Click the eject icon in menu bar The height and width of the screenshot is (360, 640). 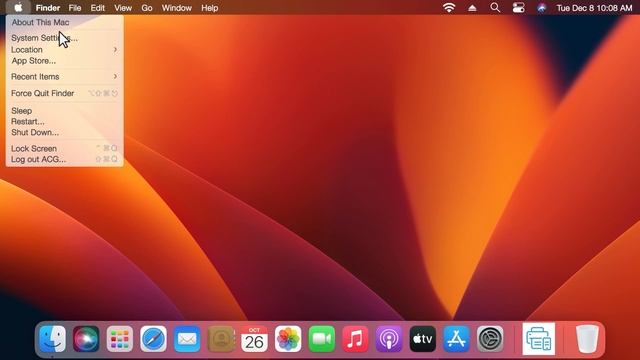pyautogui.click(x=472, y=8)
